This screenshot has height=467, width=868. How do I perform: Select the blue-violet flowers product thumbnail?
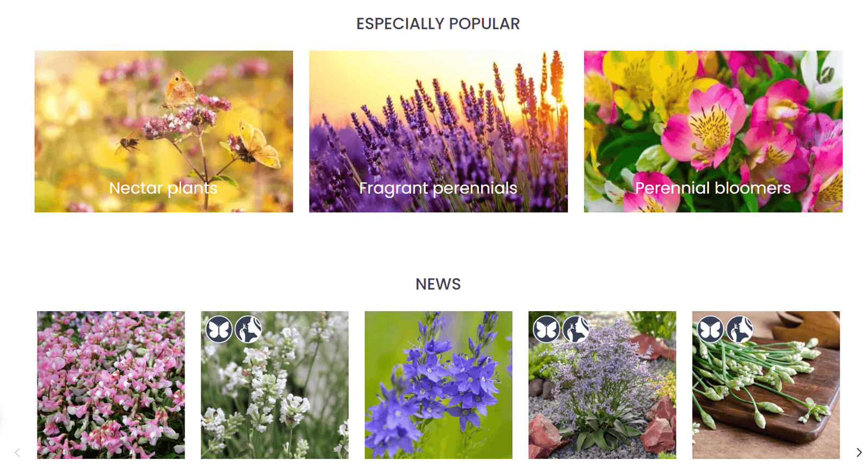coord(438,385)
